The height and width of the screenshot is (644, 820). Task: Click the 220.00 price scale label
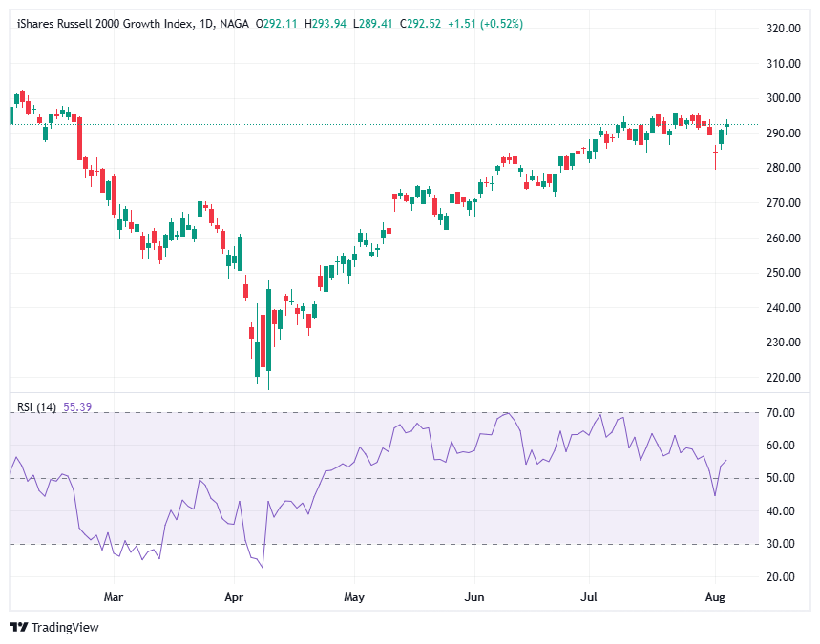pyautogui.click(x=784, y=375)
